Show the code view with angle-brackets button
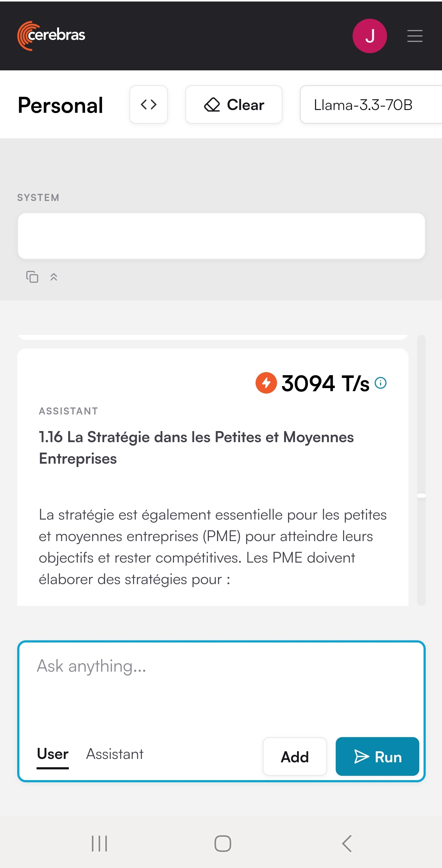Image resolution: width=442 pixels, height=868 pixels. click(x=149, y=104)
